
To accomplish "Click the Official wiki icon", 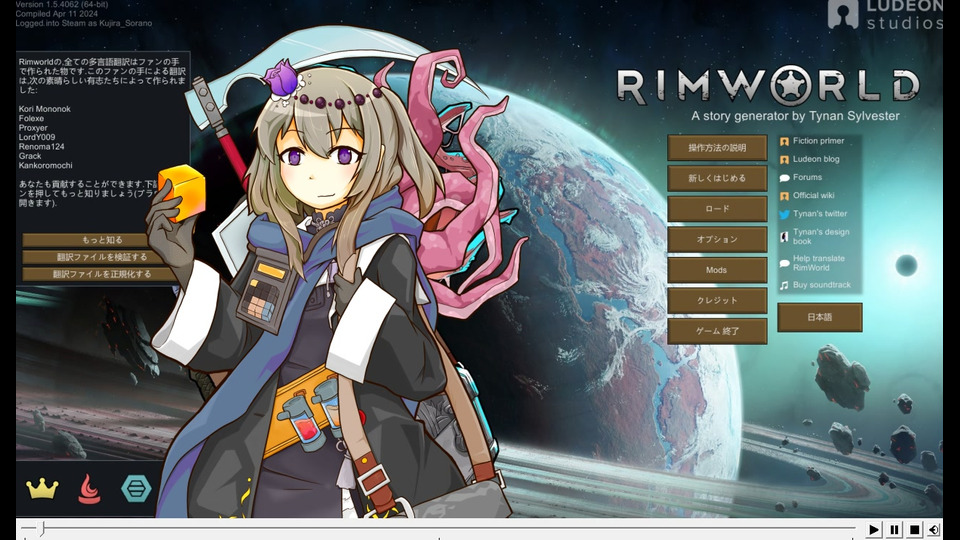I will (x=784, y=196).
